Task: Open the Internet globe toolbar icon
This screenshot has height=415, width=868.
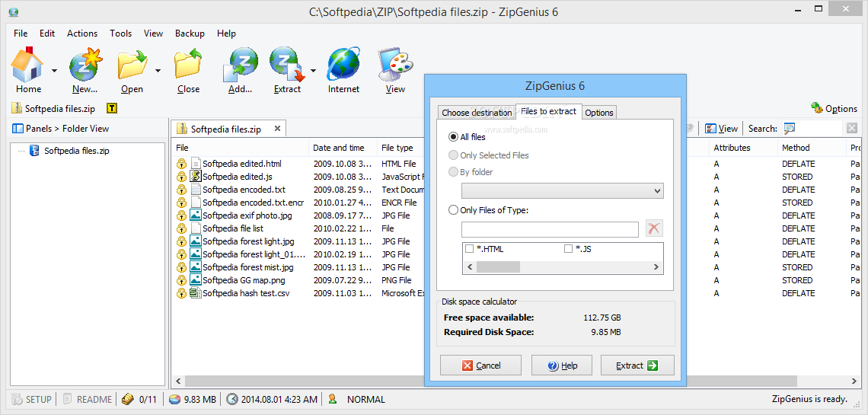Action: [343, 65]
